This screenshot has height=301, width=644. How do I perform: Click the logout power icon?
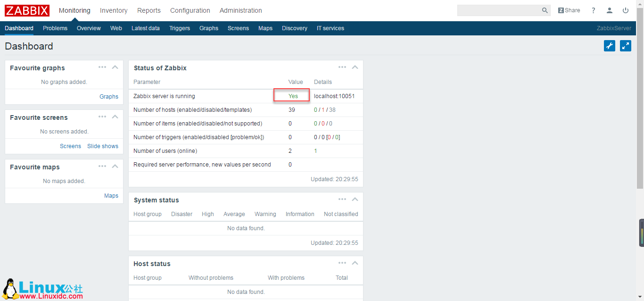coord(626,10)
